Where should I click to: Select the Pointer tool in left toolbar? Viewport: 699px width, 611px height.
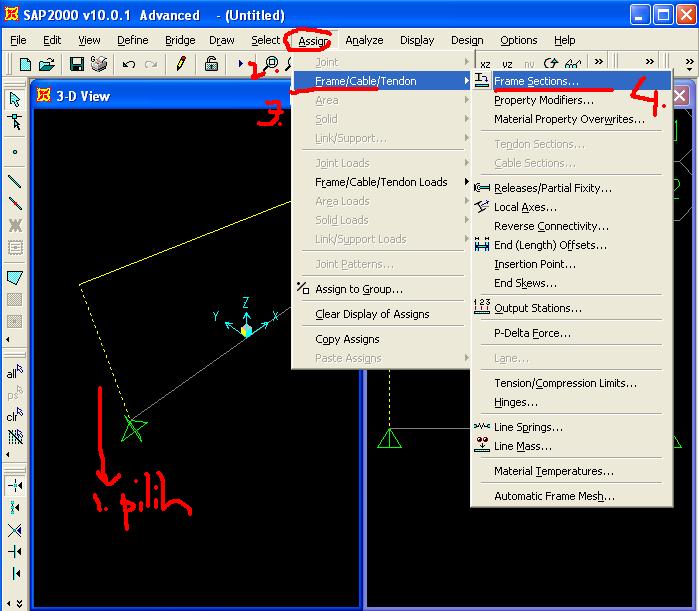[x=15, y=99]
